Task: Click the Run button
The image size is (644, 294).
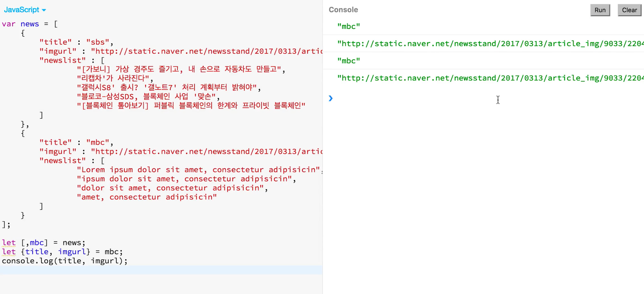Action: tap(600, 10)
